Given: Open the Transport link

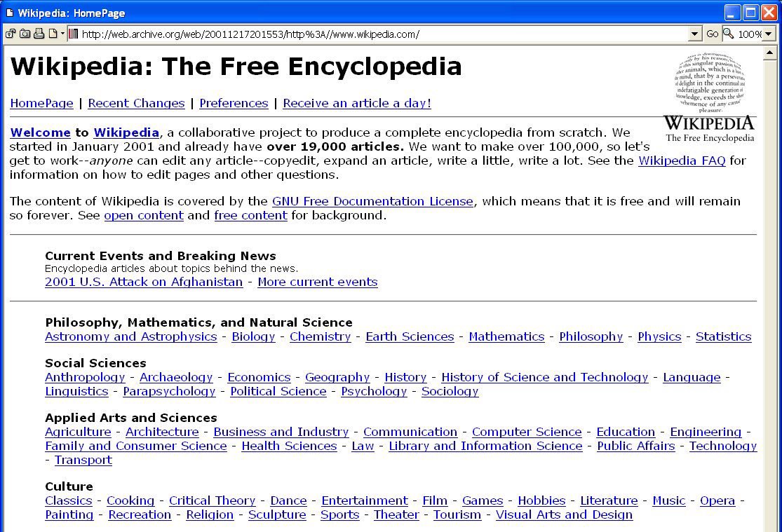Looking at the screenshot, I should pos(83,461).
